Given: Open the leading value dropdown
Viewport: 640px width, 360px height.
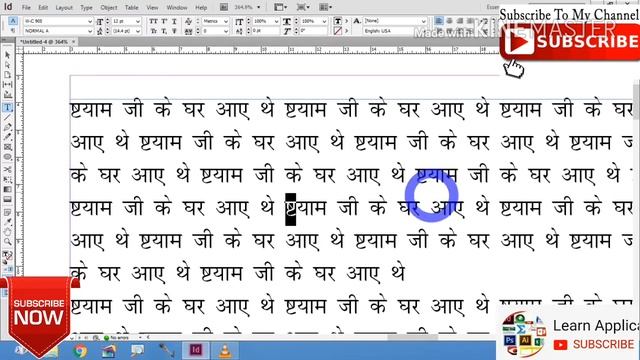Looking at the screenshot, I should click(x=138, y=31).
